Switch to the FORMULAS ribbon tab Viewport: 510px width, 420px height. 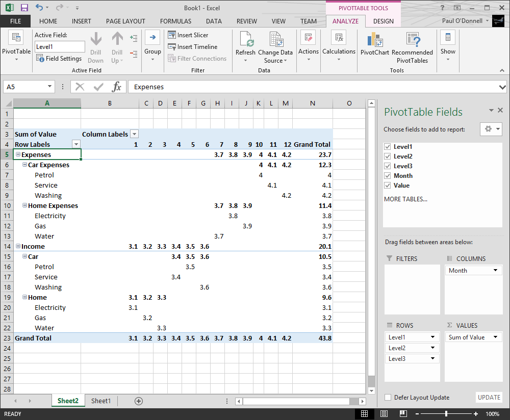(175, 21)
